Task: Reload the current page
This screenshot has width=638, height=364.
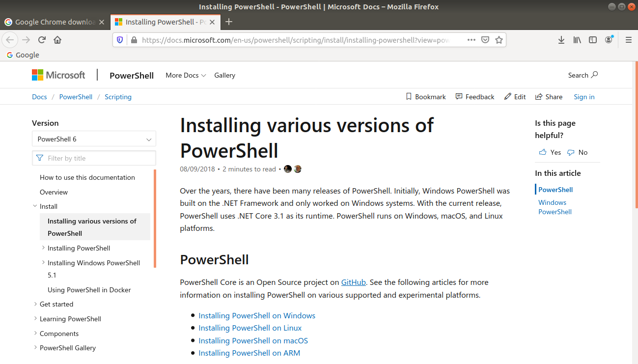Action: pos(42,40)
